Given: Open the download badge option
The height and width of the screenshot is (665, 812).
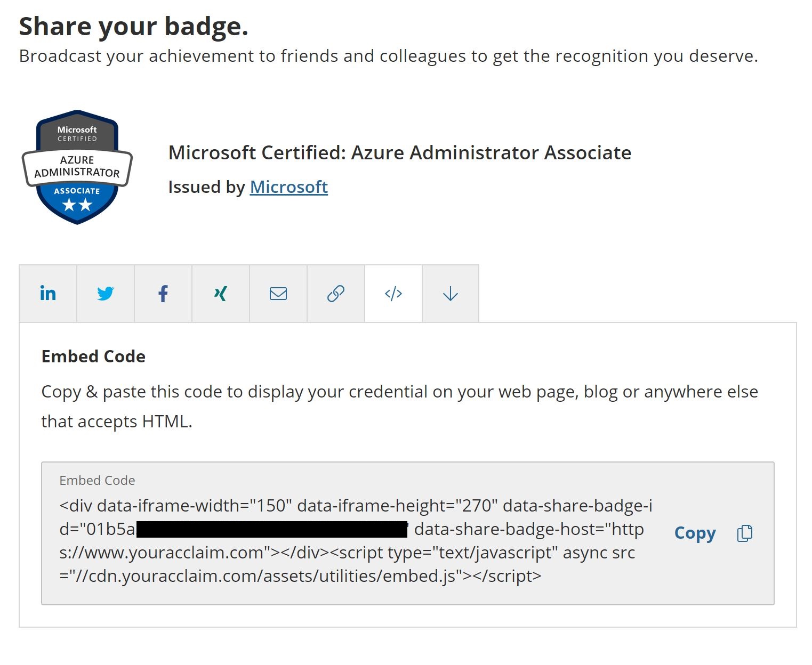Looking at the screenshot, I should click(x=451, y=294).
